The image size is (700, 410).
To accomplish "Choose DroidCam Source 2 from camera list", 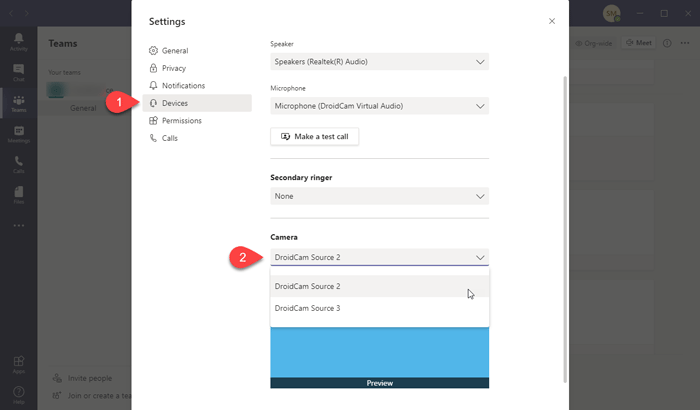I will click(379, 286).
